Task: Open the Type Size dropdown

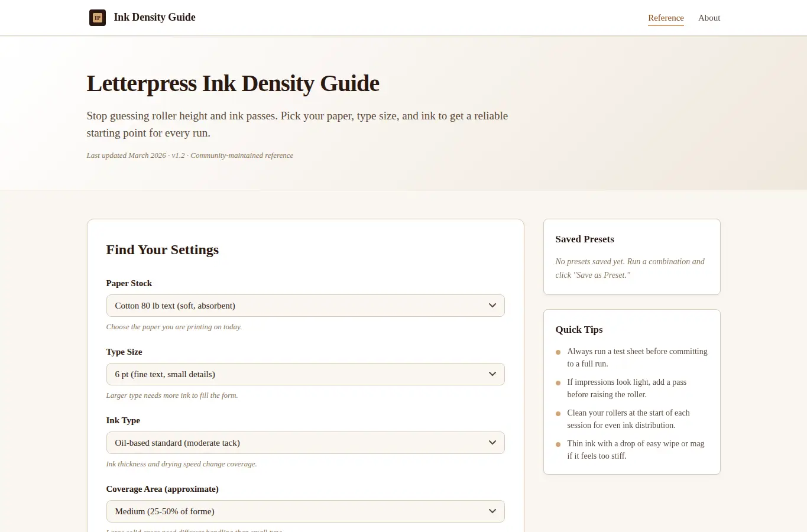Action: coord(305,374)
